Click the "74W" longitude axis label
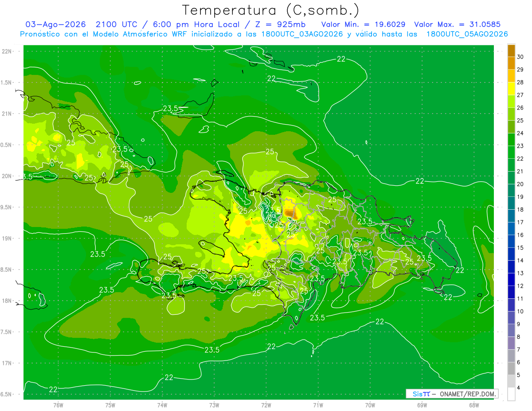This screenshot has height=411, width=532. point(162,405)
